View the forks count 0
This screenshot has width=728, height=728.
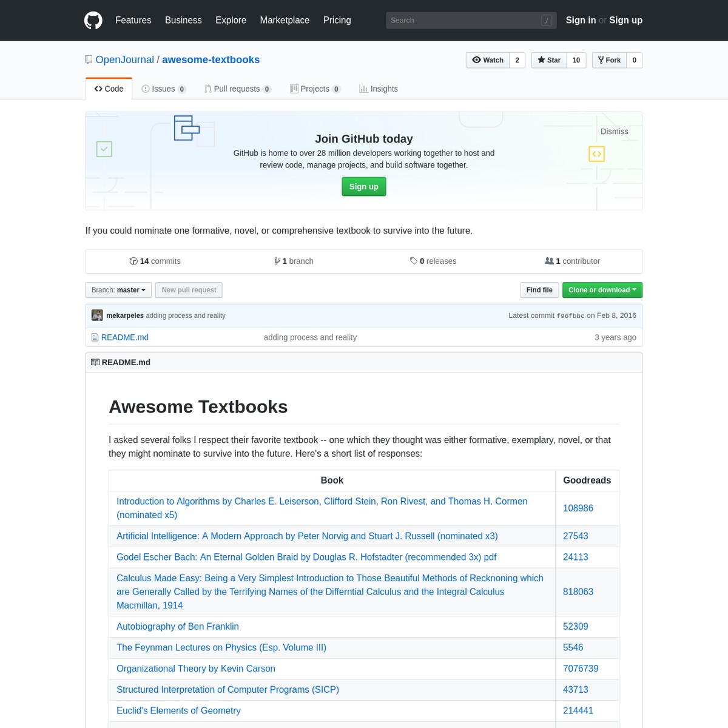[x=635, y=60]
